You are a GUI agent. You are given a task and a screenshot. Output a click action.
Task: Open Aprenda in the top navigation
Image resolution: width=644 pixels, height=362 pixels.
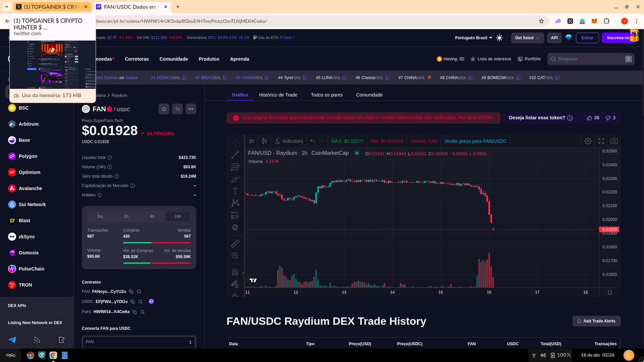point(239,59)
